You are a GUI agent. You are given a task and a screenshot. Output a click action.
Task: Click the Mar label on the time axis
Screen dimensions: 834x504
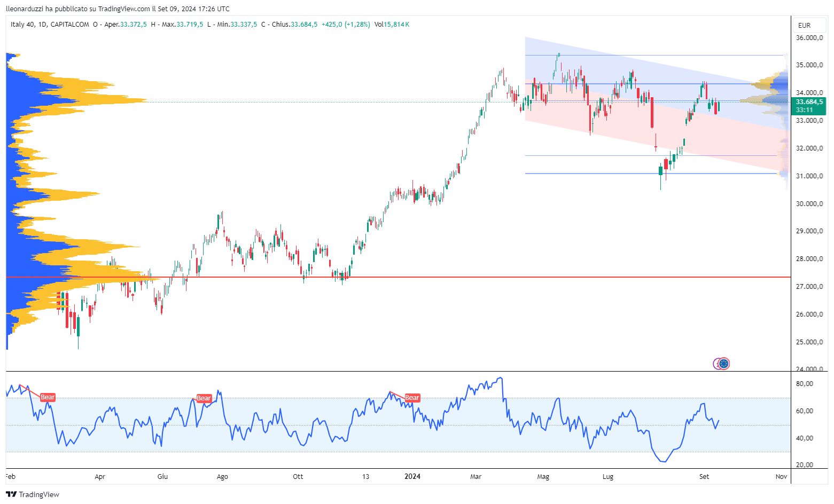[x=476, y=477]
